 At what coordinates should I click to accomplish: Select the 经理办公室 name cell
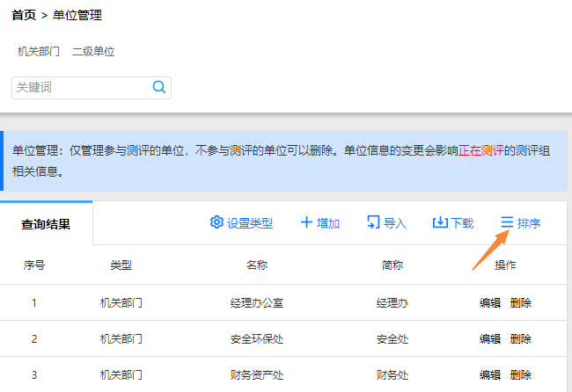[x=257, y=302]
